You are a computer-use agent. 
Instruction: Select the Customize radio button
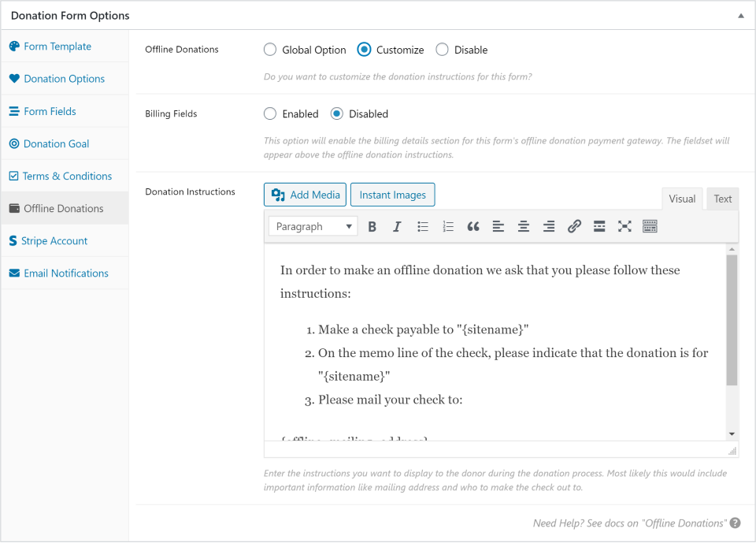pyautogui.click(x=364, y=50)
